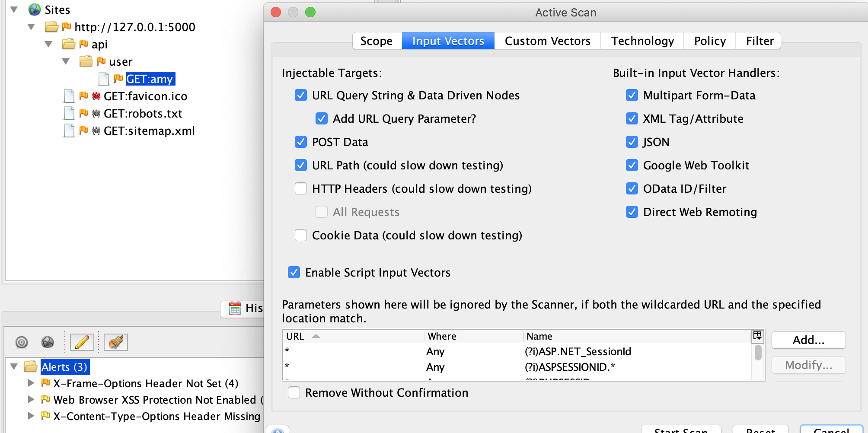
Task: Select the GET:amy node in Sites tree
Action: tap(150, 79)
